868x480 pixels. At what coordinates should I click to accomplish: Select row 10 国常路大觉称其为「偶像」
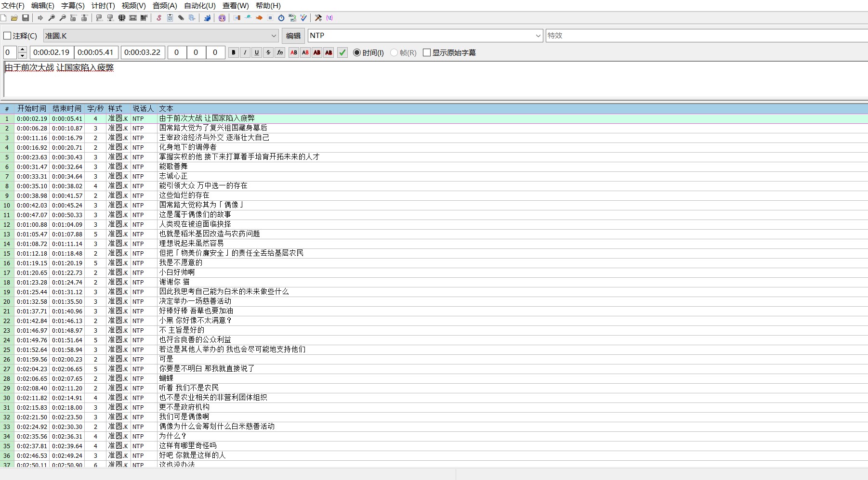click(x=434, y=205)
